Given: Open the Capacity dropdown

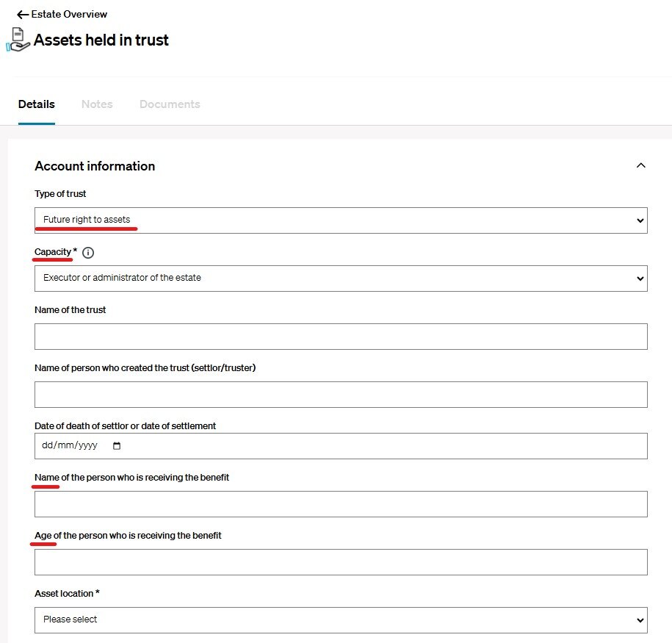Looking at the screenshot, I should tap(341, 279).
